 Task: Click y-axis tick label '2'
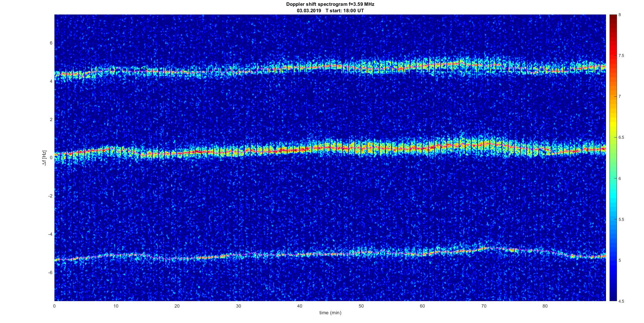click(51, 120)
